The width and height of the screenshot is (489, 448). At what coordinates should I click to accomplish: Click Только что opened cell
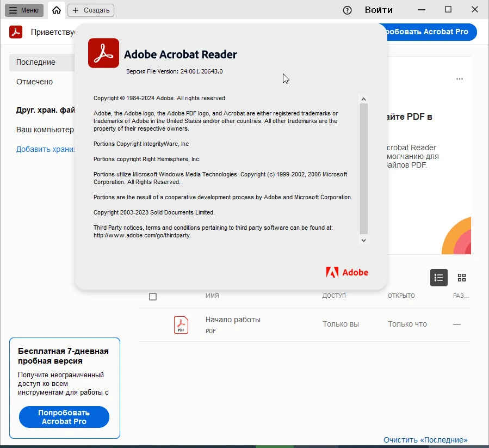(407, 324)
